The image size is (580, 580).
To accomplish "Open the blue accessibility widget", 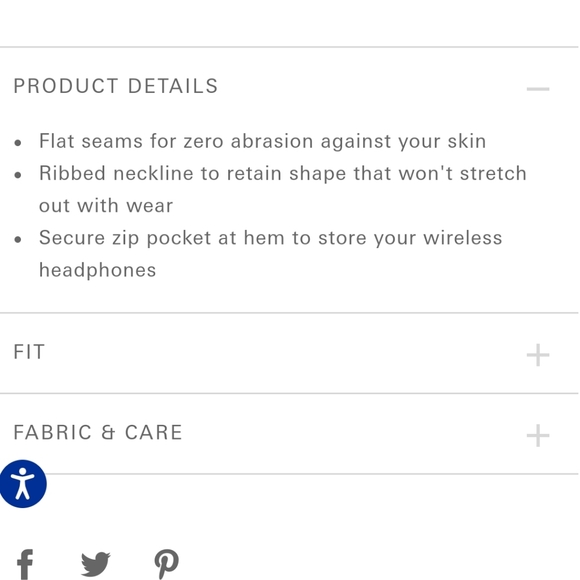I will tap(23, 484).
